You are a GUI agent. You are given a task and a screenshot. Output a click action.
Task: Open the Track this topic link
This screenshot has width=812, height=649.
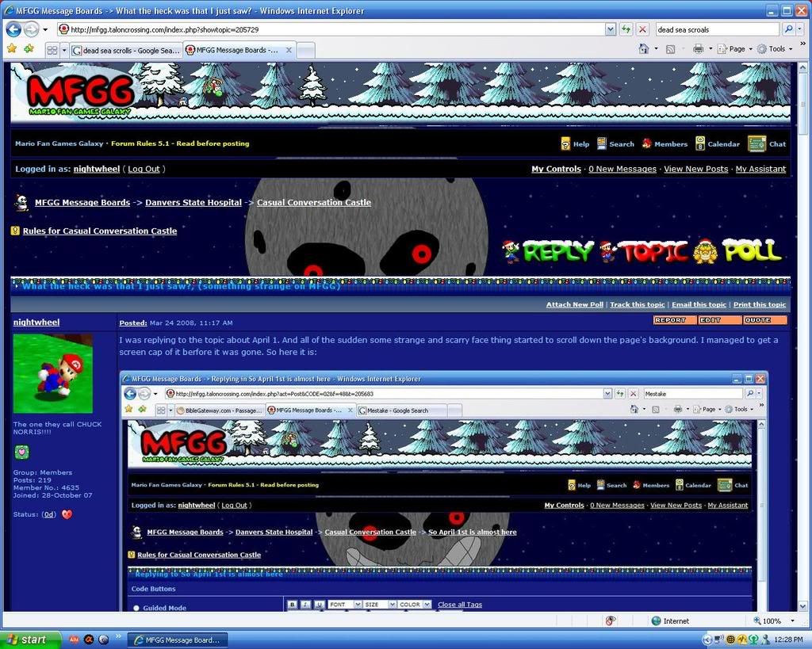click(x=637, y=304)
